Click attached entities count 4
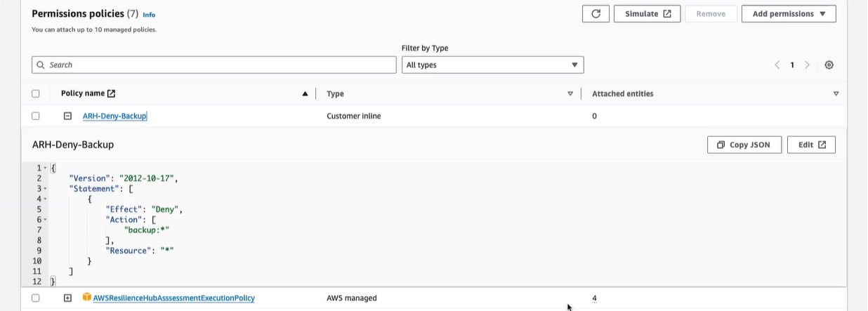 pyautogui.click(x=594, y=298)
